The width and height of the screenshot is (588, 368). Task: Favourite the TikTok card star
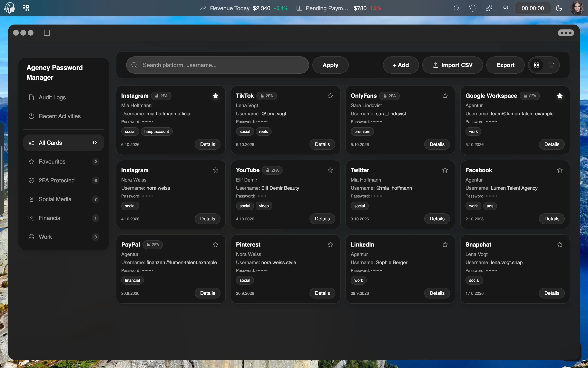pos(330,96)
